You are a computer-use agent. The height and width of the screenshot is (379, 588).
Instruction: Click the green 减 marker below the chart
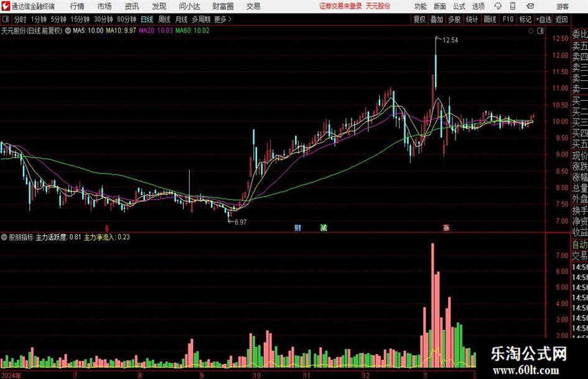coord(324,227)
